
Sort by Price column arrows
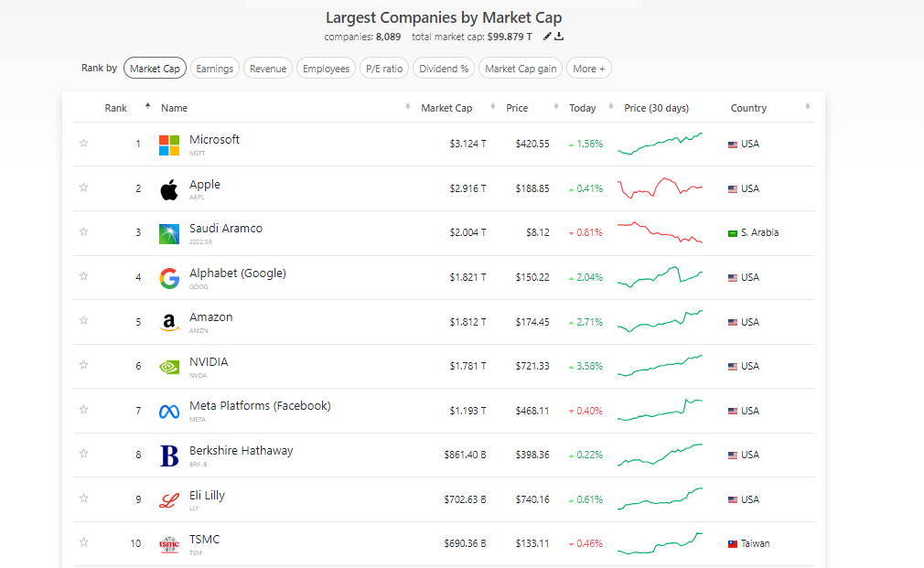[x=556, y=106]
